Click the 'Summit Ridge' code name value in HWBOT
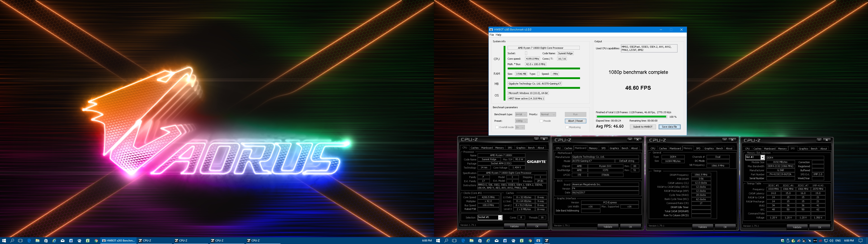868x244 pixels. click(x=565, y=53)
